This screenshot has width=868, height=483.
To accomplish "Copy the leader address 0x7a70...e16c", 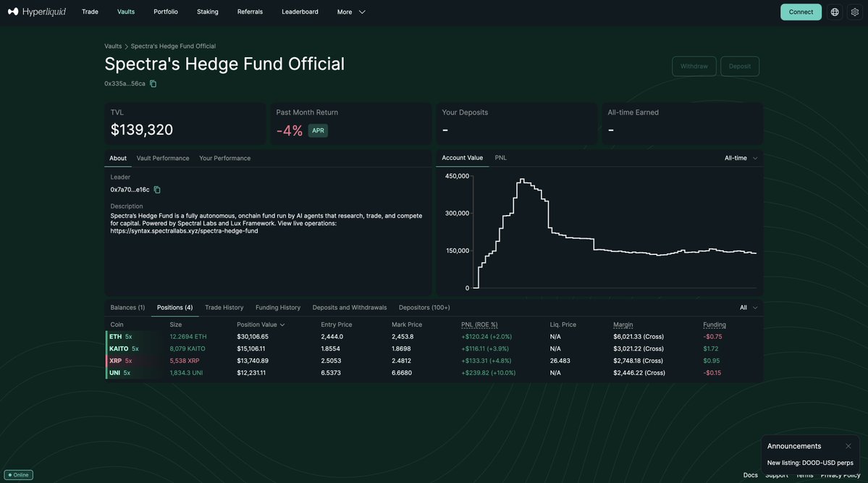I will (157, 190).
